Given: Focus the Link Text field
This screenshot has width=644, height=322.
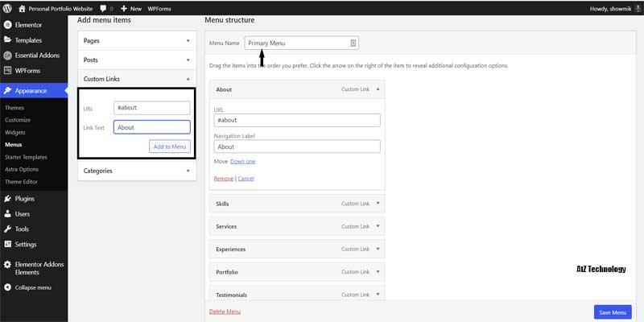Looking at the screenshot, I should click(152, 127).
